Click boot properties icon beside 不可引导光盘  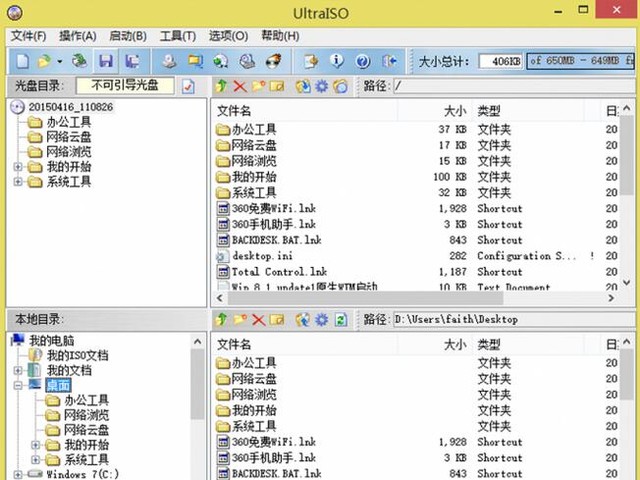click(188, 87)
